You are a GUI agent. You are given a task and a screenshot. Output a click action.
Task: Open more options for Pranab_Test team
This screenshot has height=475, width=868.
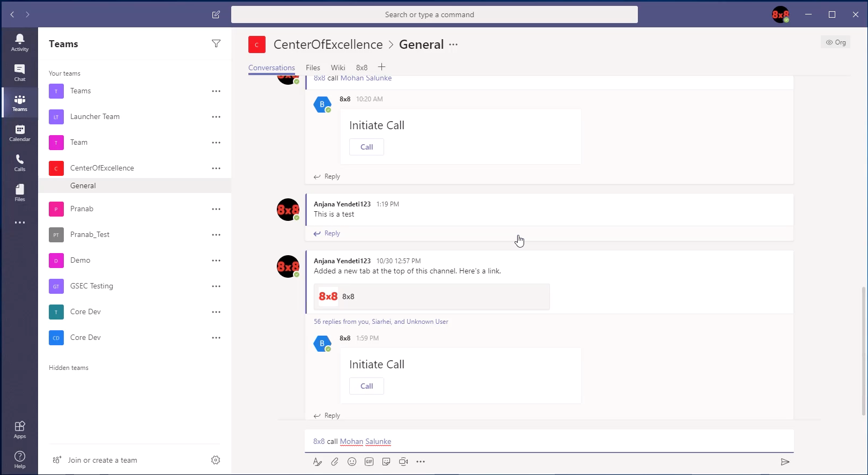click(x=216, y=235)
